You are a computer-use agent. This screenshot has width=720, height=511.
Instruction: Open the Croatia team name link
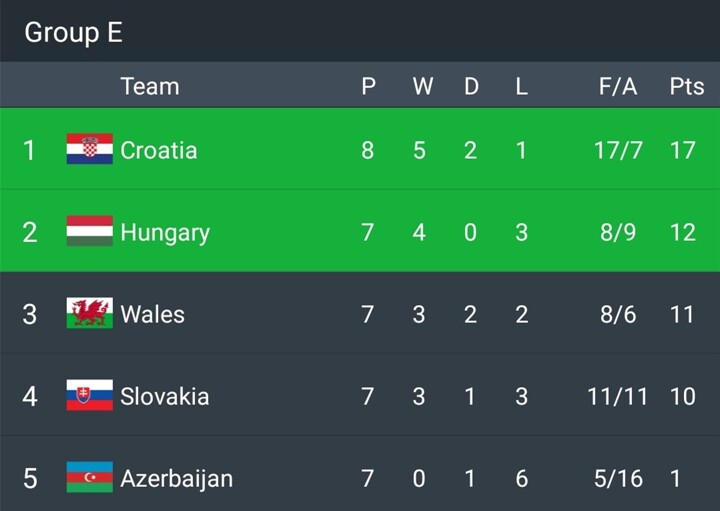click(x=158, y=150)
